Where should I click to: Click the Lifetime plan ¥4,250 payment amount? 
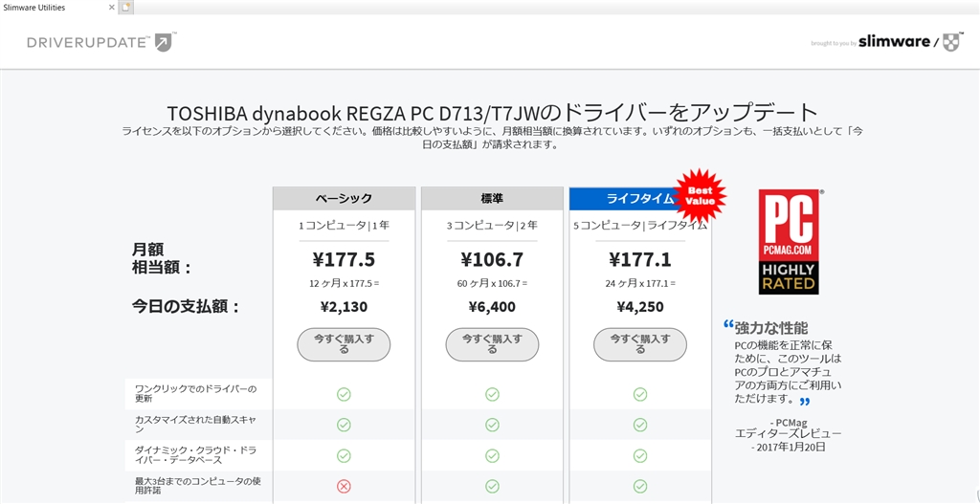640,307
